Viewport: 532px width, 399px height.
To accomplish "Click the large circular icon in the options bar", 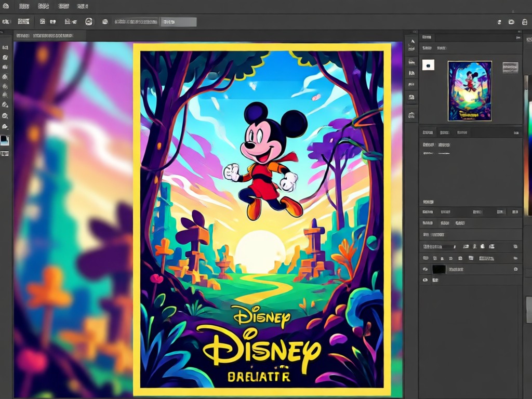I will coord(89,22).
